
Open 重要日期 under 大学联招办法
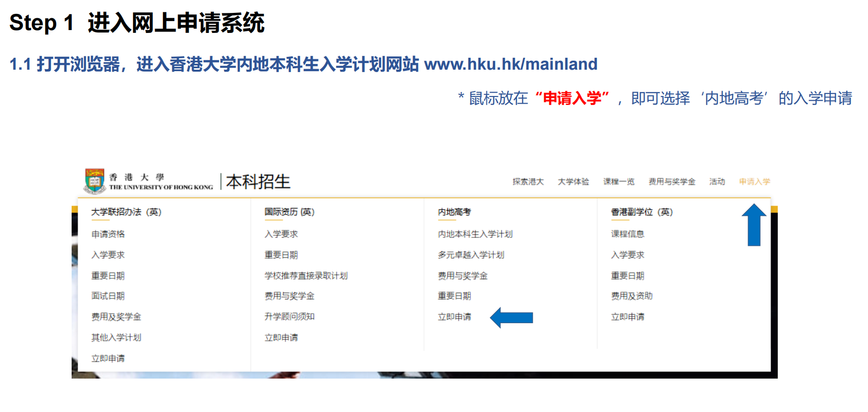[108, 276]
